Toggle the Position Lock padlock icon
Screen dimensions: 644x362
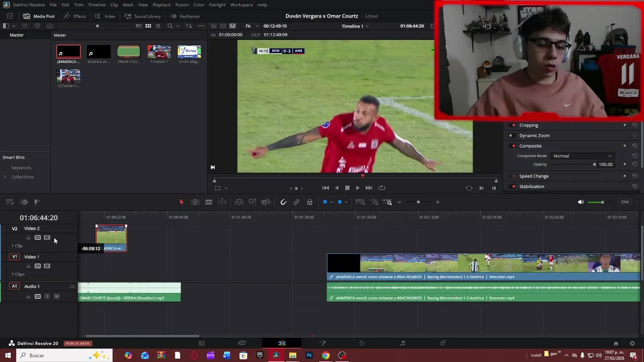[309, 202]
